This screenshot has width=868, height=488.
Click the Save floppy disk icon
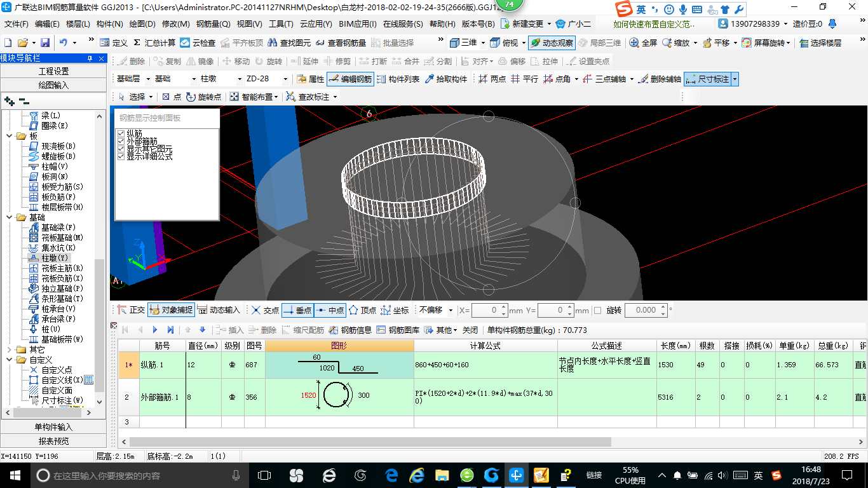tap(45, 43)
